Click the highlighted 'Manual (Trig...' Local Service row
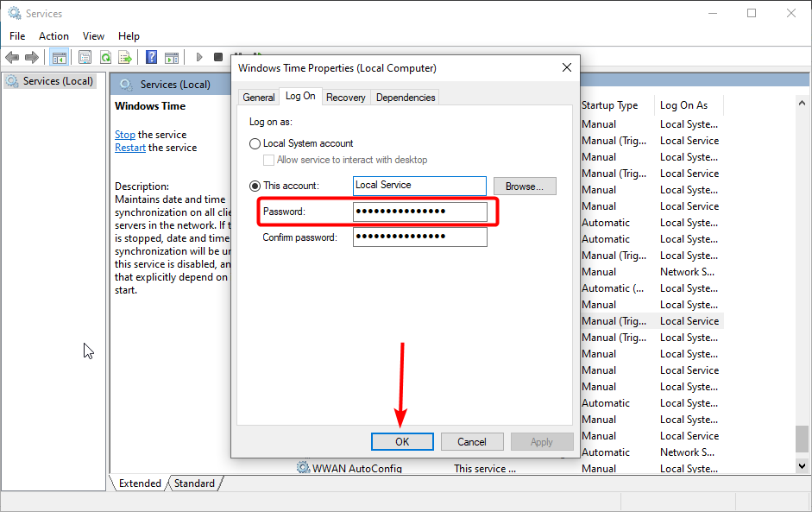 651,321
